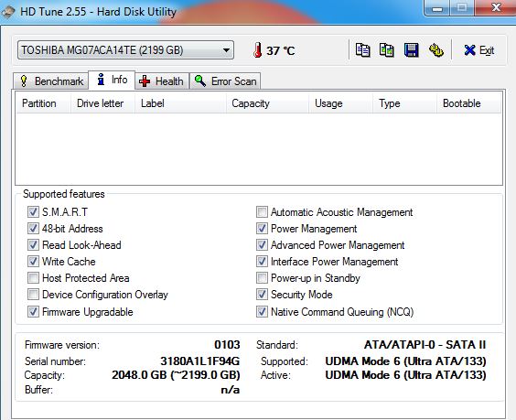This screenshot has width=516, height=420.
Task: Toggle the S.M.A.R.T checkbox
Action: coord(33,212)
